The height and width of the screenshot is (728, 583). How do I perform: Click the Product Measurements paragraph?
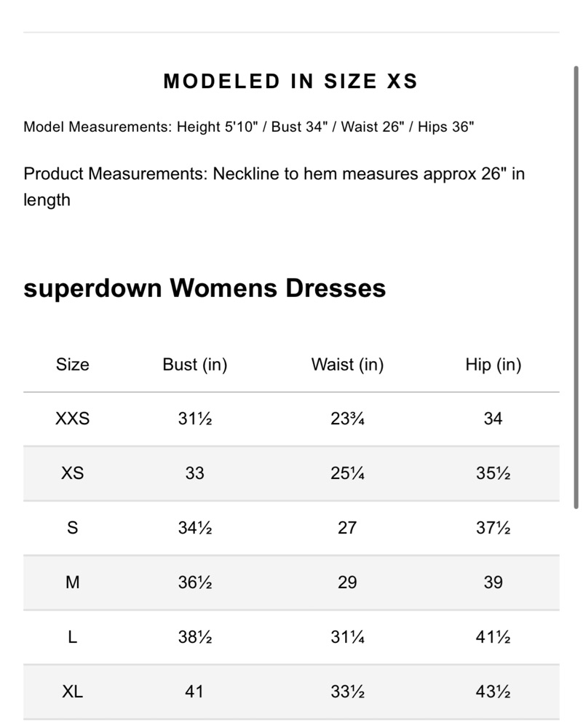coord(274,186)
